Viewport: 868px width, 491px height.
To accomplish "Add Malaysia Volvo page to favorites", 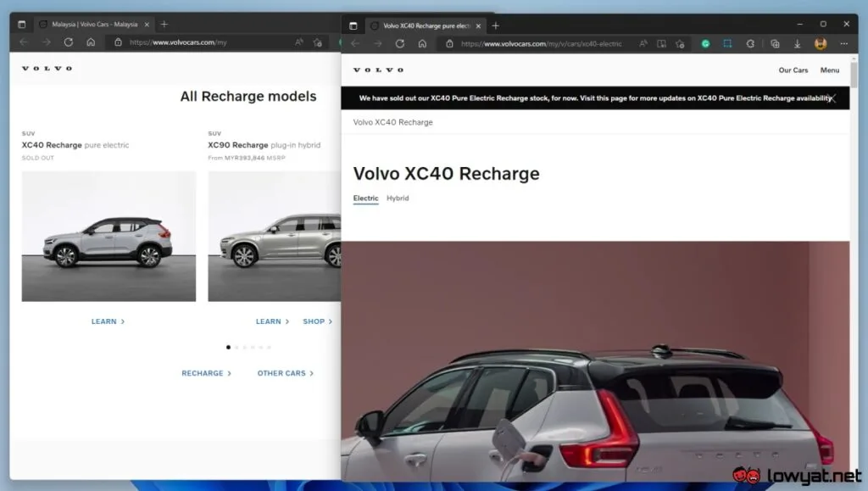I will click(318, 42).
